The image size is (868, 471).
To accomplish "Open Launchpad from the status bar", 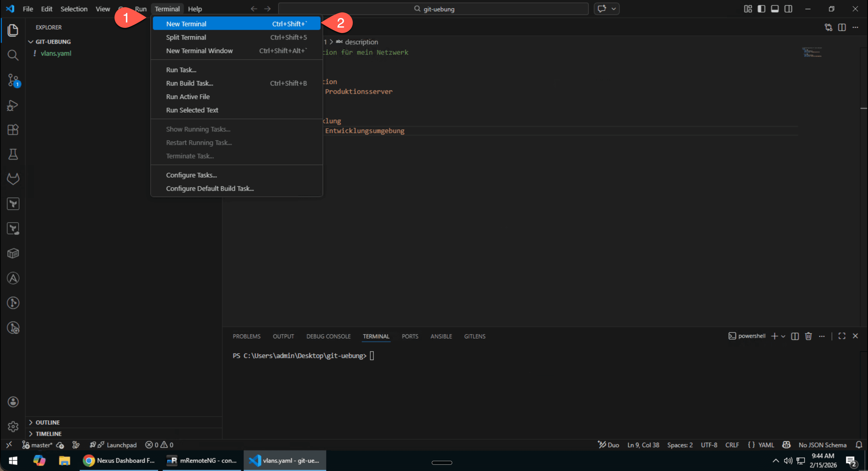I will click(x=117, y=445).
